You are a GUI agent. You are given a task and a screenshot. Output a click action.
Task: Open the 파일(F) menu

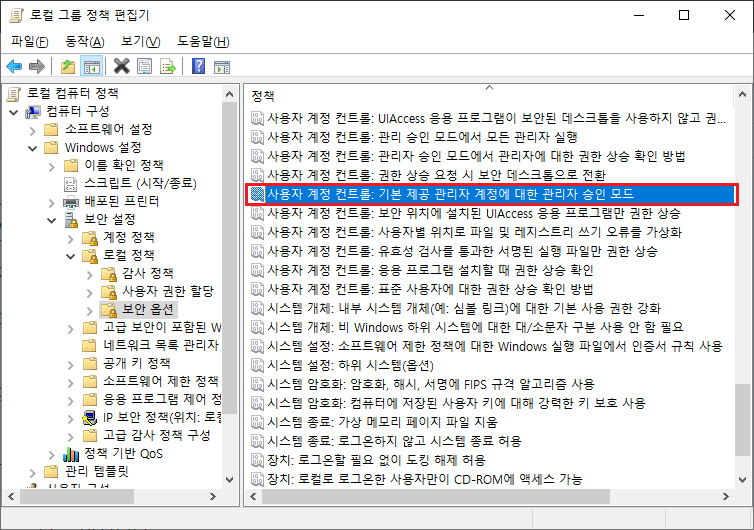point(29,41)
